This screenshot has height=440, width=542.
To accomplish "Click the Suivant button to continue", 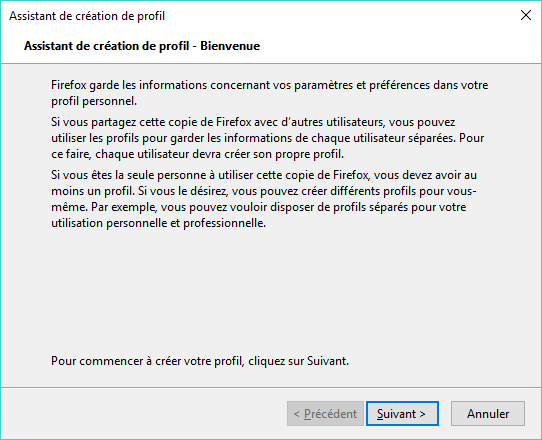I will coord(402,413).
